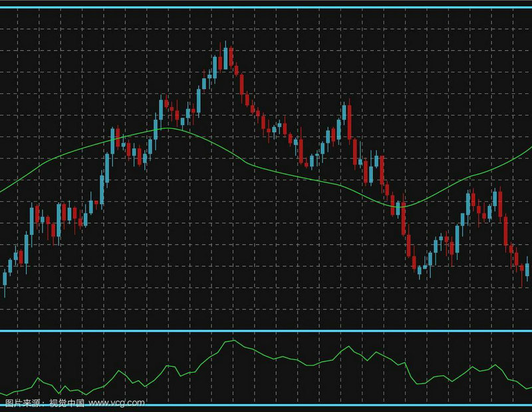Screen dimensions: 532x412
Task: Click the 图片来源 label at bottom left
Action: (x=21, y=403)
